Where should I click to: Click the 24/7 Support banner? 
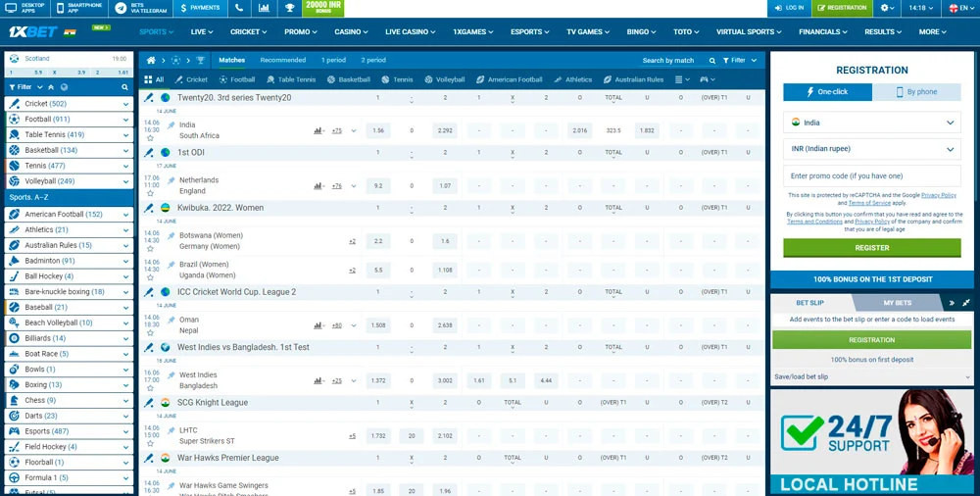click(x=872, y=443)
